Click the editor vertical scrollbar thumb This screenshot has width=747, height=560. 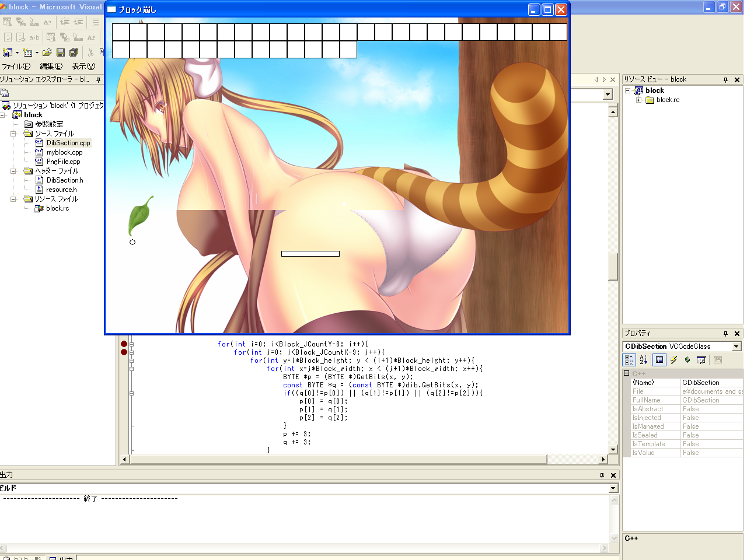coord(613,267)
